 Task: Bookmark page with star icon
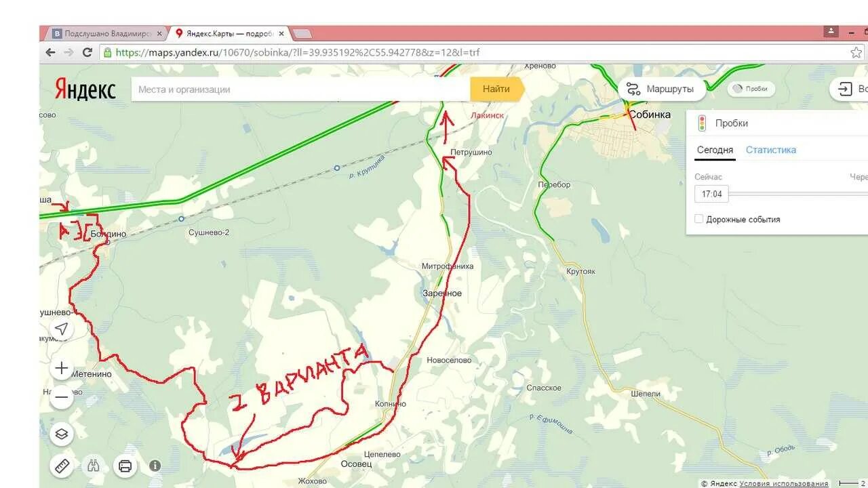click(856, 52)
